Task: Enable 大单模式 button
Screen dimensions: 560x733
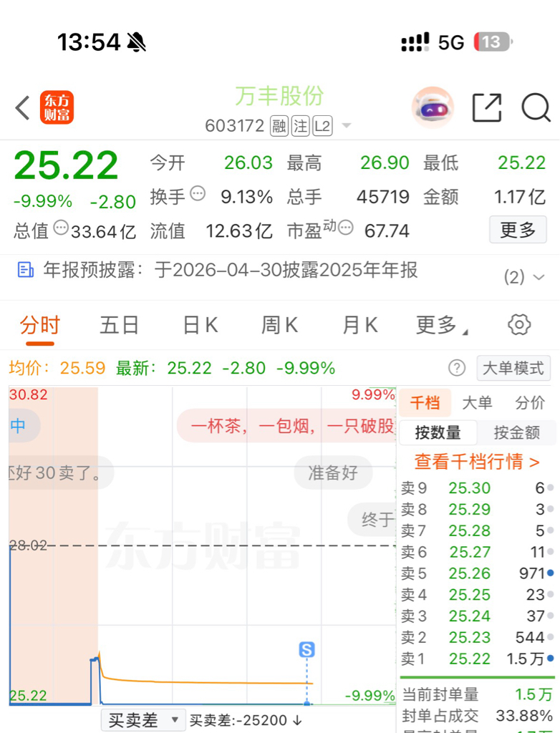Action: [513, 369]
